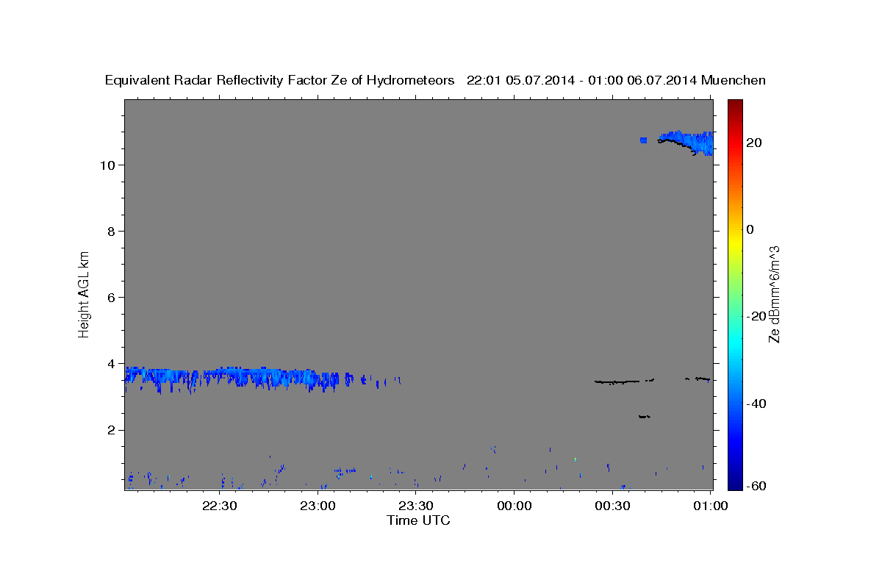Click the '22:30' time tick label
Screen dimensions: 882x588
click(220, 506)
